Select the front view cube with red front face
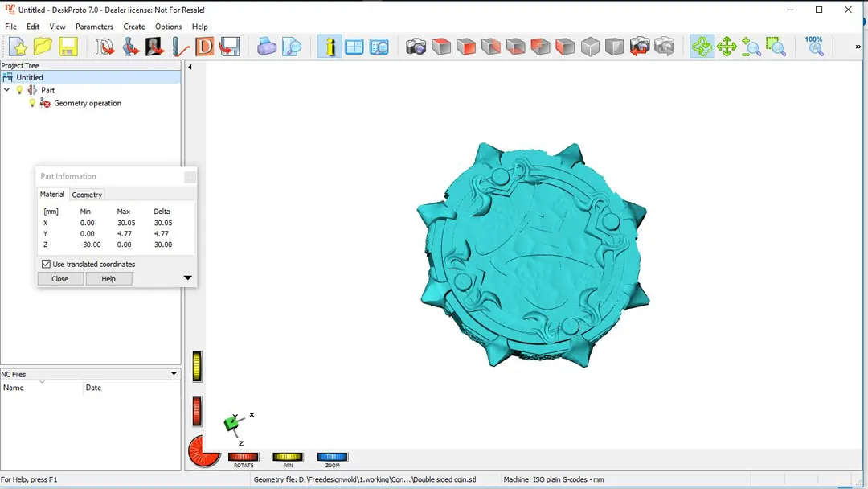 [466, 47]
